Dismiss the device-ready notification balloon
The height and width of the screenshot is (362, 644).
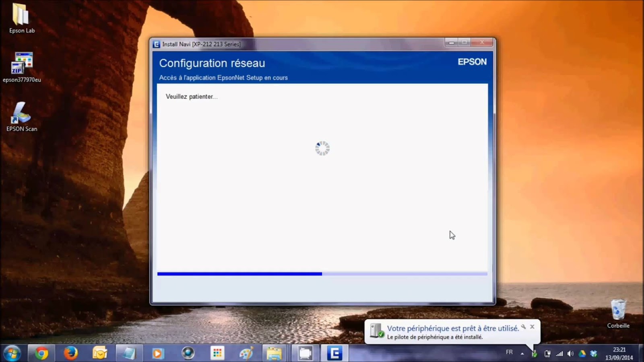[x=532, y=327]
